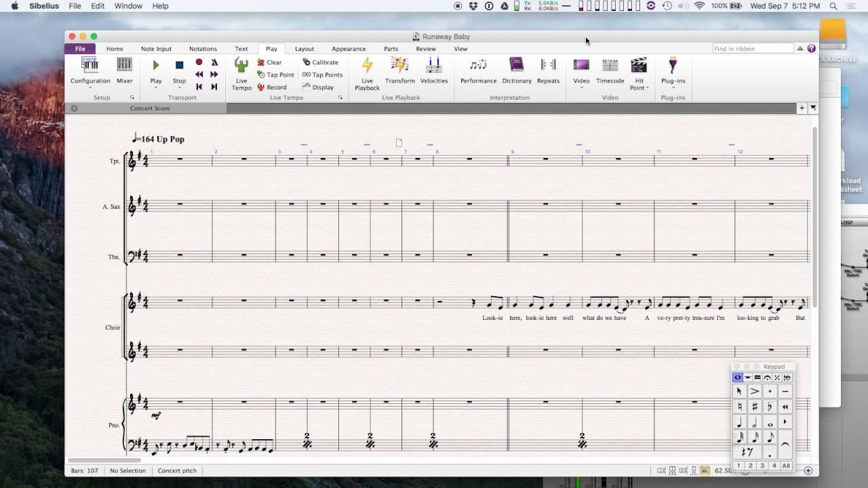Clear Live Tempo data
Image resolution: width=868 pixels, height=488 pixels.
pos(269,62)
